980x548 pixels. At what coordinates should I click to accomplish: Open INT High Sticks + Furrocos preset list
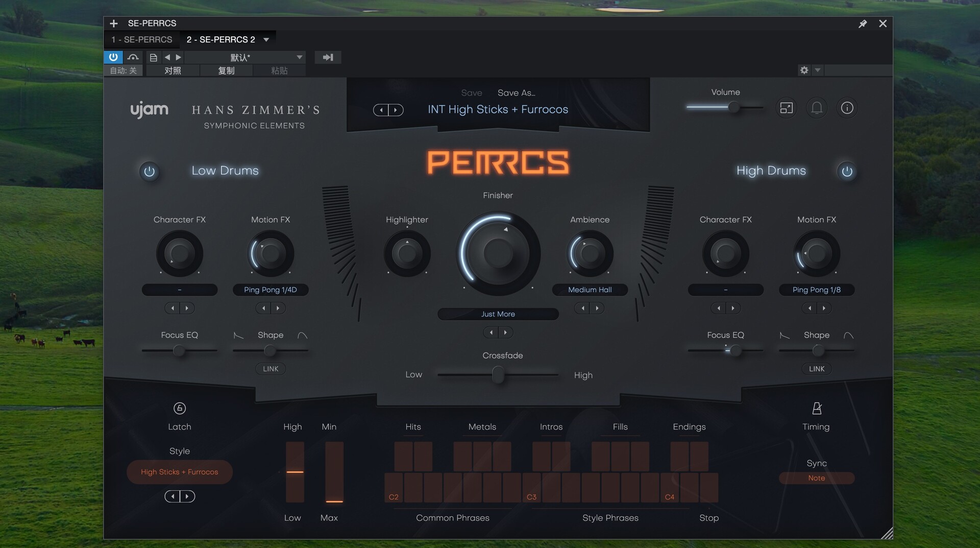498,109
